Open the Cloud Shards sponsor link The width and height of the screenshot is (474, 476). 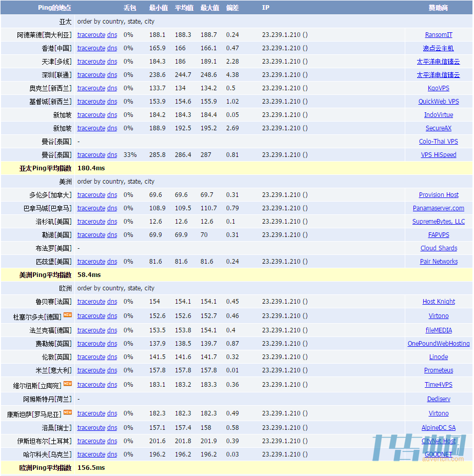tap(438, 248)
